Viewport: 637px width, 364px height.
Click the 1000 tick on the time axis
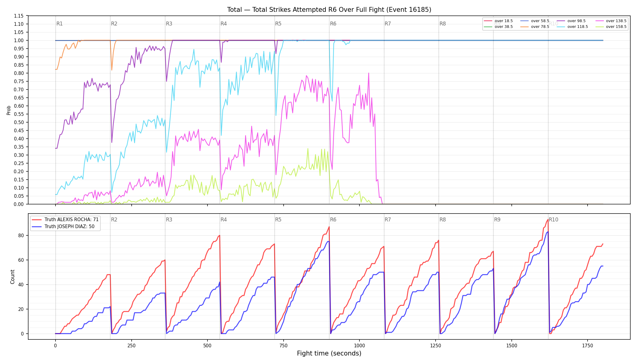coord(359,345)
